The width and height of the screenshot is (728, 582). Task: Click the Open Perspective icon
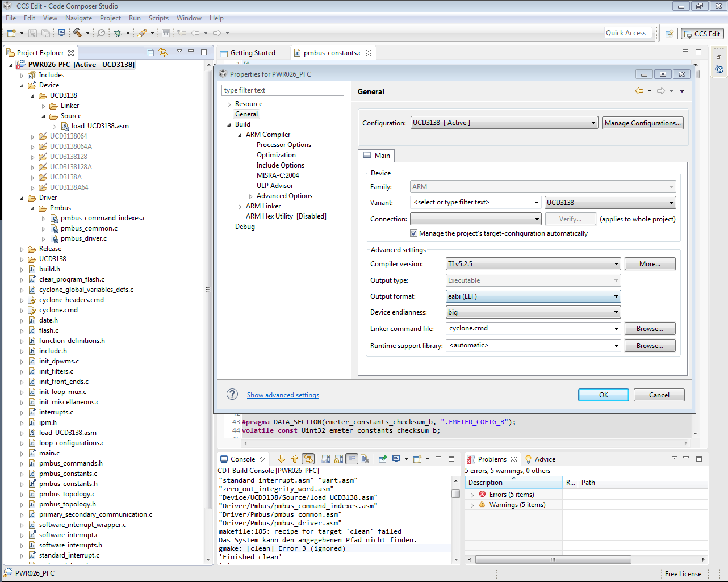670,34
